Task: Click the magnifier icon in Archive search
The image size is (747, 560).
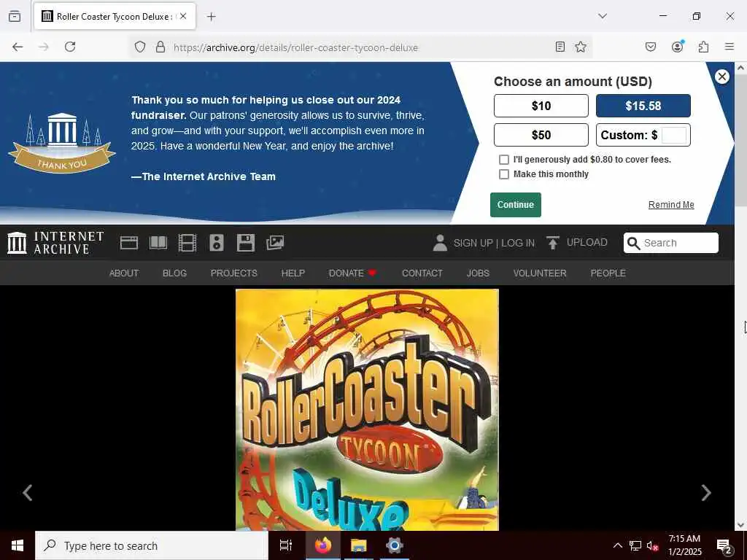Action: pyautogui.click(x=633, y=243)
